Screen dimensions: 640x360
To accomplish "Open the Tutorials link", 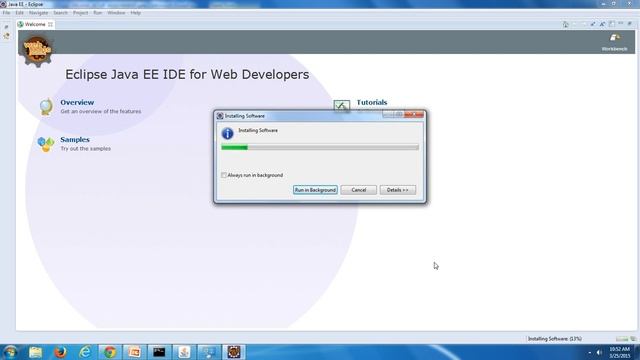I will point(372,102).
